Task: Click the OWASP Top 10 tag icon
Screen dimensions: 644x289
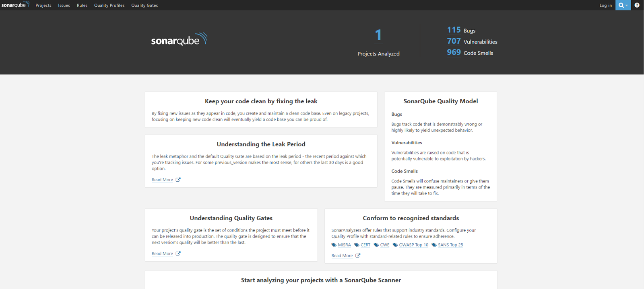Action: tap(395, 245)
